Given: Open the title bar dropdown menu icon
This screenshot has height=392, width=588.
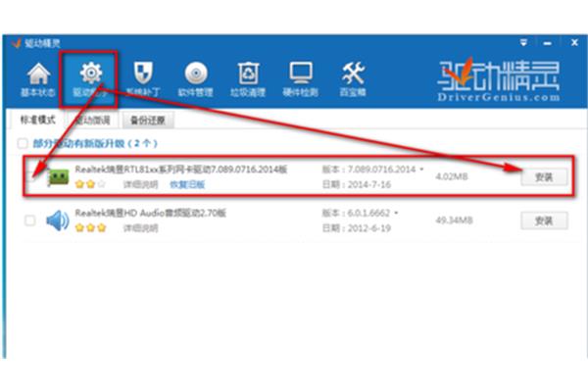Looking at the screenshot, I should (523, 43).
